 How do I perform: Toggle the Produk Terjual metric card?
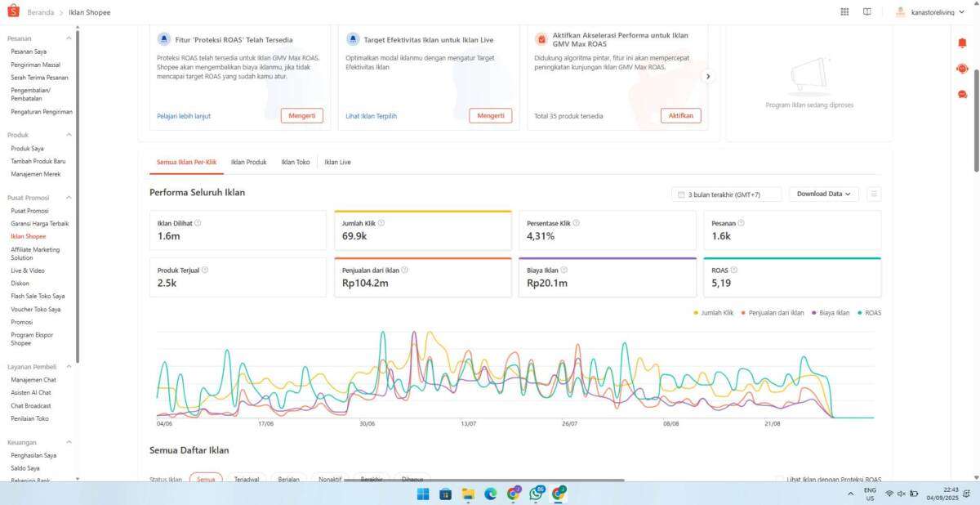(238, 278)
